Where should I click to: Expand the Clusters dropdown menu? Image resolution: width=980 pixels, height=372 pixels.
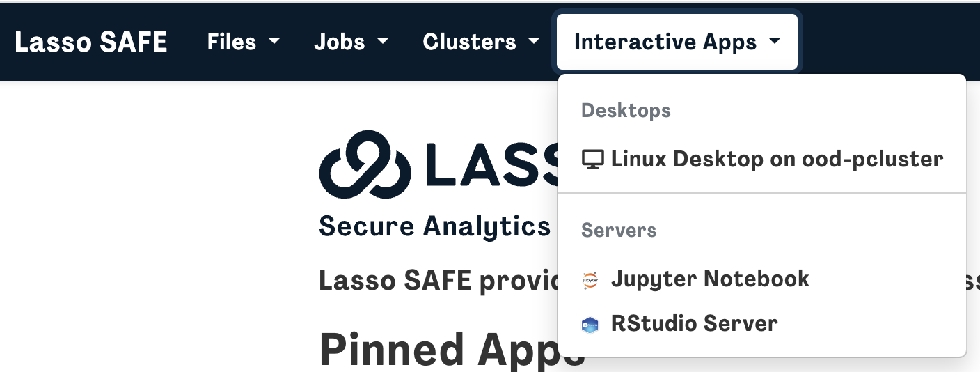(x=481, y=42)
